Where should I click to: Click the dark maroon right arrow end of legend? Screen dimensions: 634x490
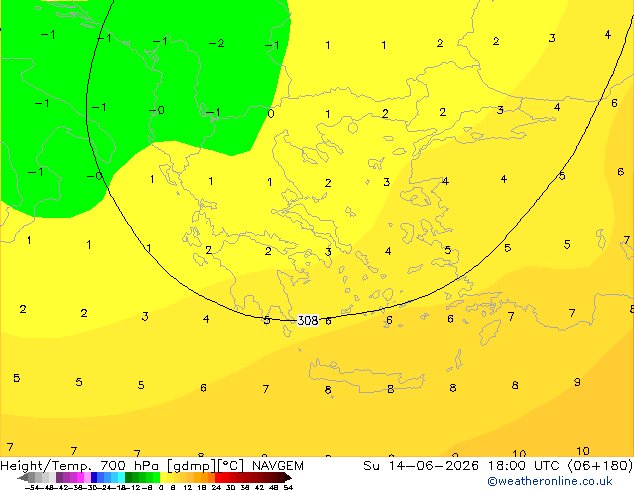tap(288, 477)
